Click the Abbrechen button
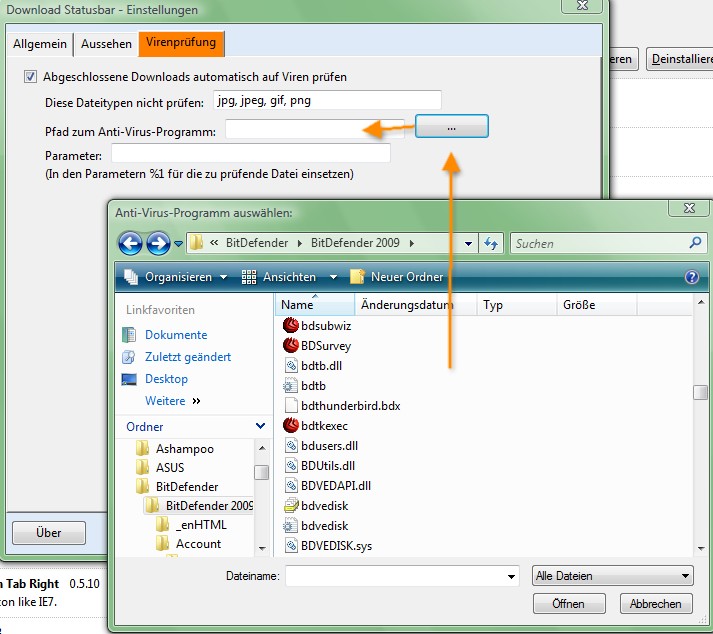Viewport: 713px width, 634px height. [x=656, y=604]
